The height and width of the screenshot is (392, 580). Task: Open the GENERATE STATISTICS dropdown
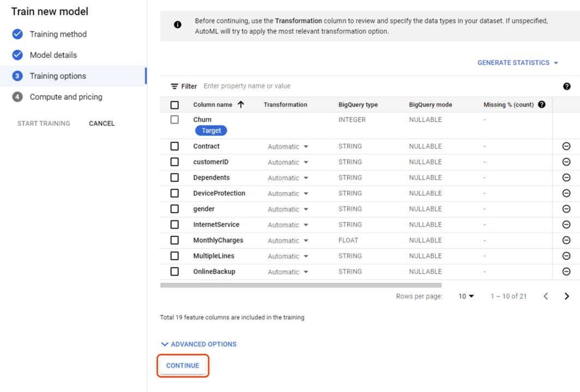point(517,63)
